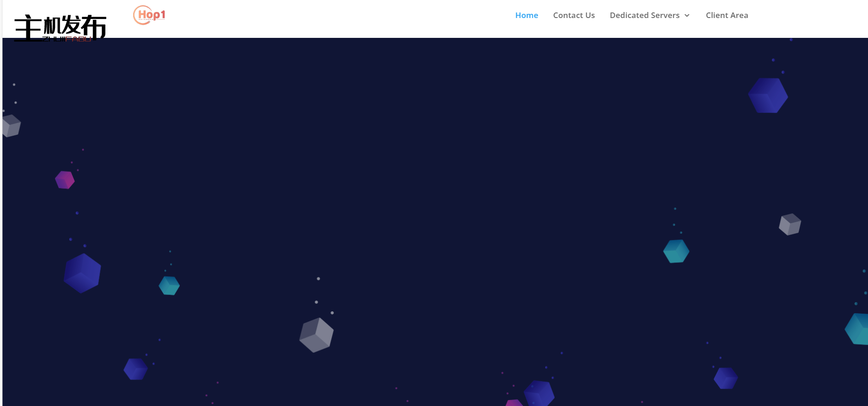The image size is (868, 406).
Task: Click the black 主机发布 ZHUJIFABU logo
Action: 60,28
